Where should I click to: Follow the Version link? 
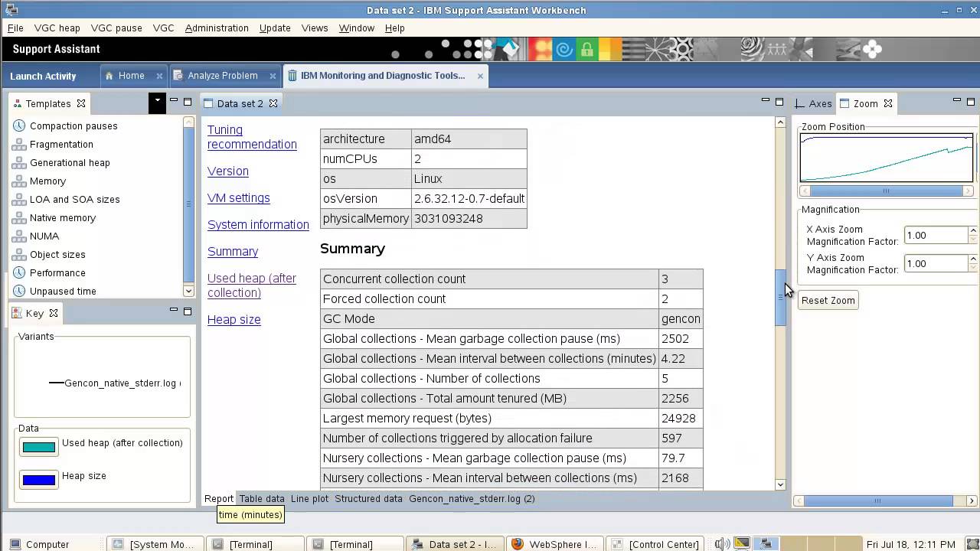[228, 171]
